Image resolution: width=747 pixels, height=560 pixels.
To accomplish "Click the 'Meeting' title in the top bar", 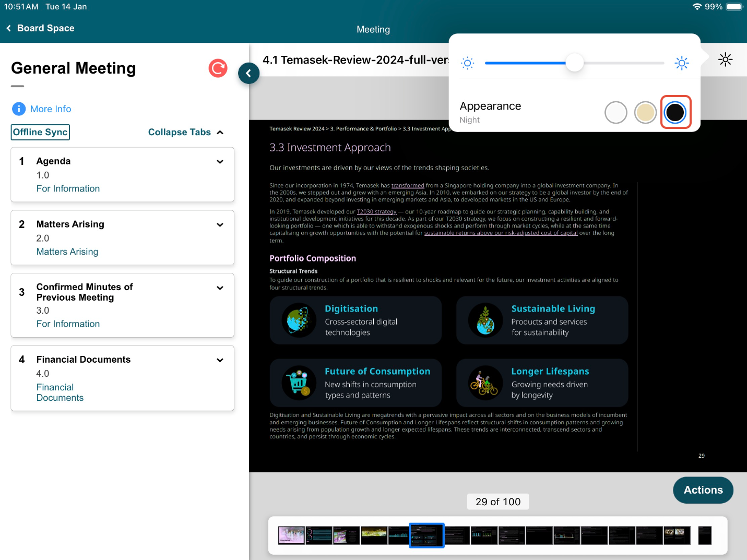I will (373, 30).
